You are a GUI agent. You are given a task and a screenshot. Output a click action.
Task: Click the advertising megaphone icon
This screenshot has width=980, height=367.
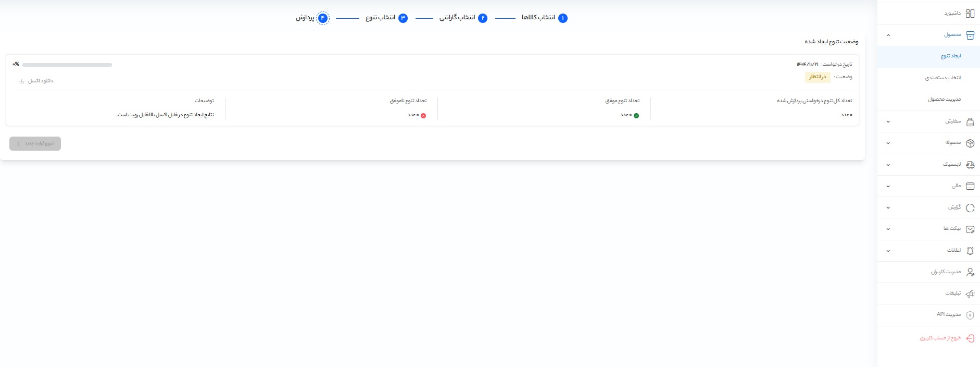[970, 294]
